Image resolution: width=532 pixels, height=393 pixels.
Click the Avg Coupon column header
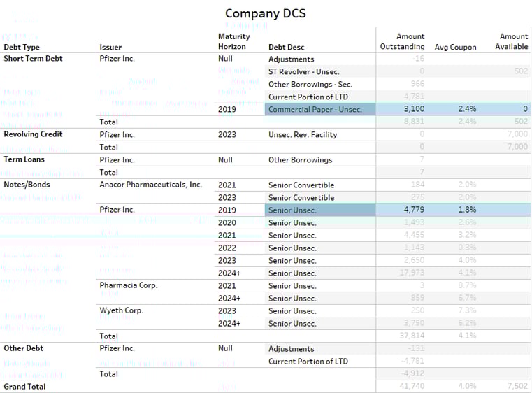tap(455, 47)
